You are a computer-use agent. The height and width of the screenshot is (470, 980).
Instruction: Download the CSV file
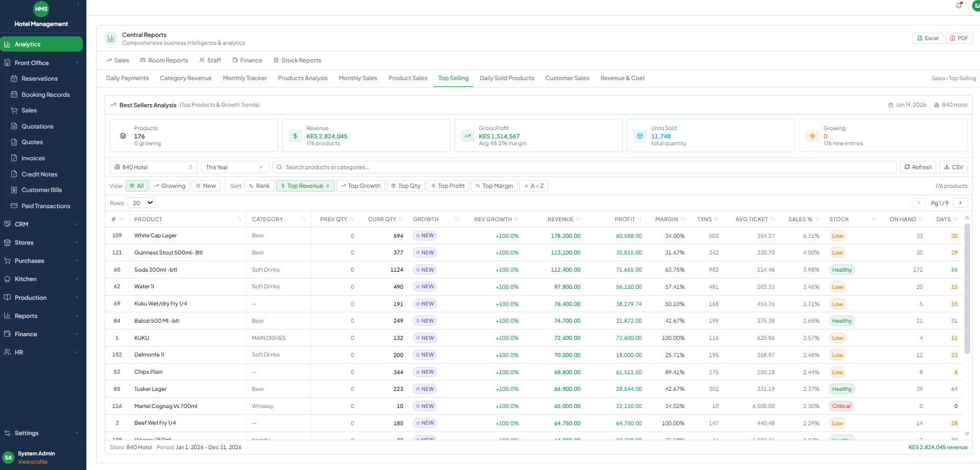(953, 167)
